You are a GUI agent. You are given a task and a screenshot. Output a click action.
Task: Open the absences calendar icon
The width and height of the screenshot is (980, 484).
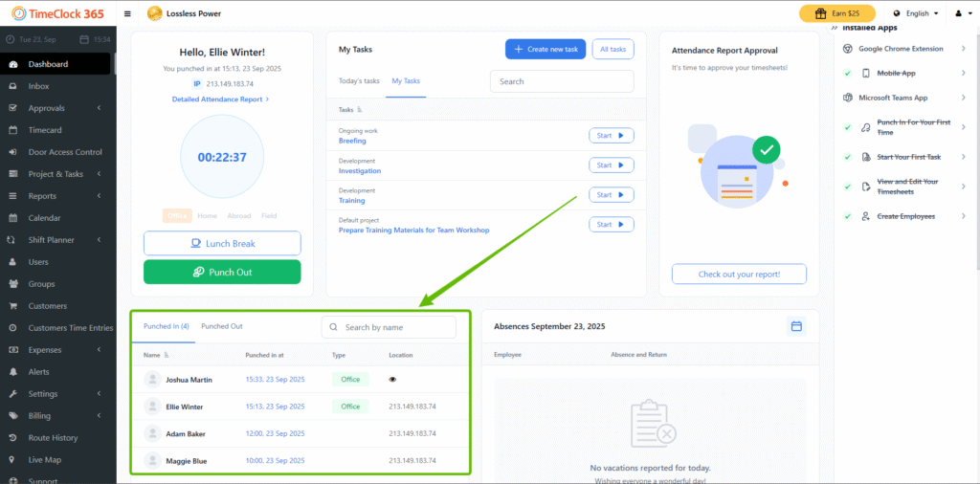point(795,326)
